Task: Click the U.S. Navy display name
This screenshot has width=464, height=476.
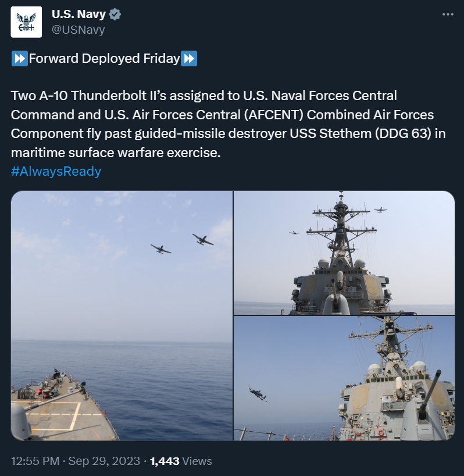Action: 78,14
